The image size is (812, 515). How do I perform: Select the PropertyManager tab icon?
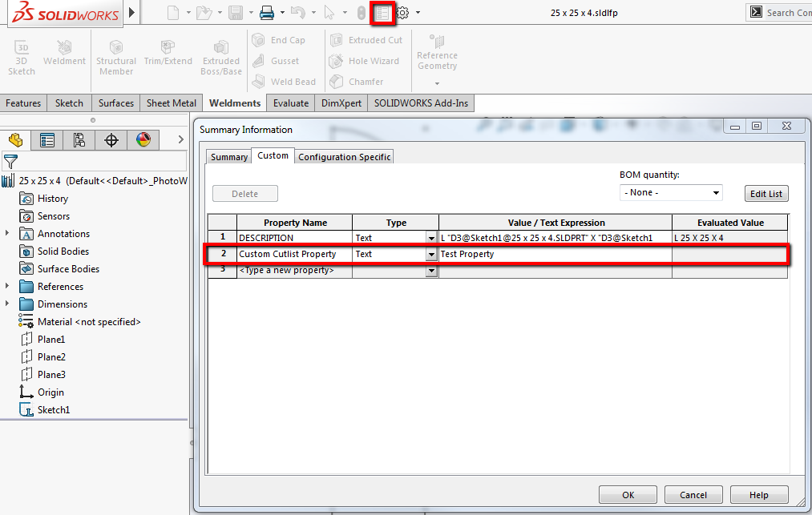[x=47, y=139]
